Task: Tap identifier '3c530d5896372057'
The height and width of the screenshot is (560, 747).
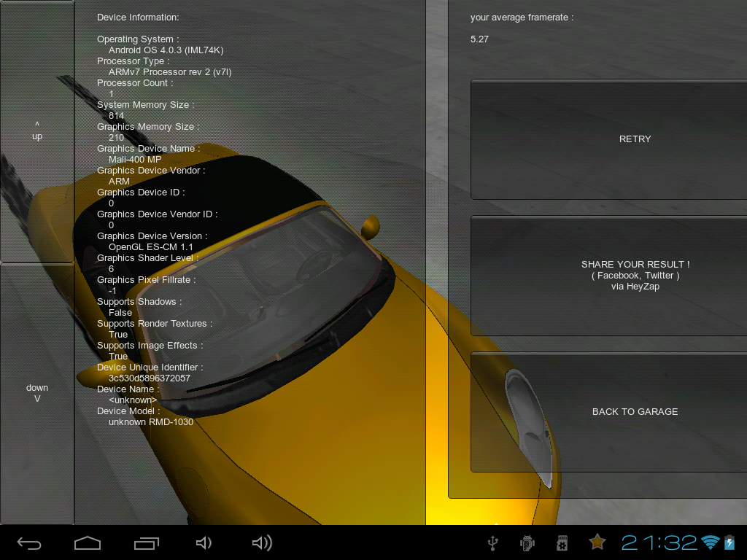Action: pos(150,378)
